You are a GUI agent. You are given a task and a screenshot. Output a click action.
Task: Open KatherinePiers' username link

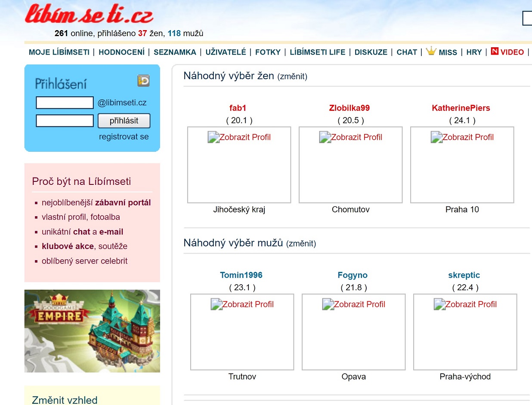[x=461, y=108]
